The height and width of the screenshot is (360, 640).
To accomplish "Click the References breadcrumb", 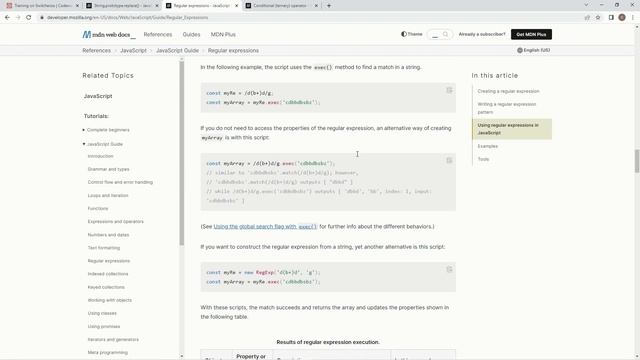I will click(96, 51).
